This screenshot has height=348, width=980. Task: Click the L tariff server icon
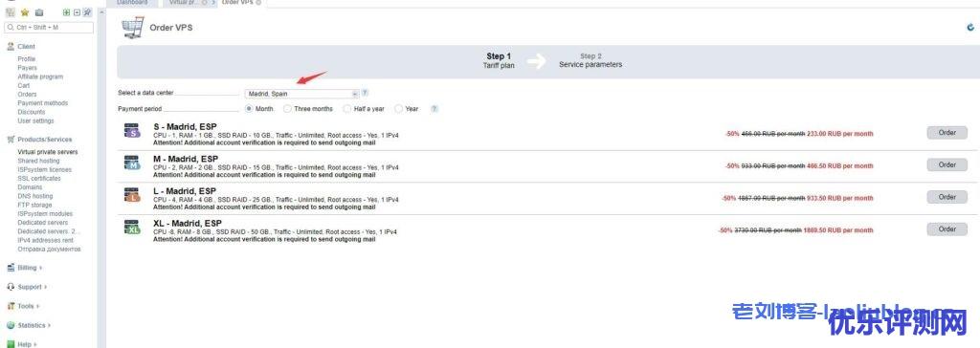(x=132, y=195)
